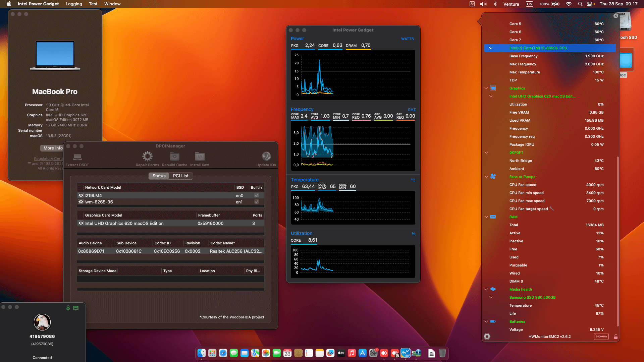This screenshot has height=362, width=644.
Task: Switch to the PCI List tab
Action: click(x=181, y=176)
